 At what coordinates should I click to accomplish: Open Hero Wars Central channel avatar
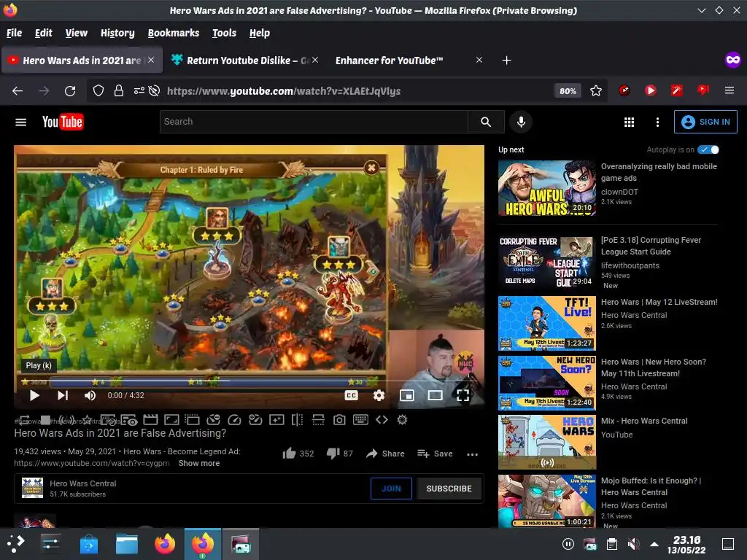[32, 488]
